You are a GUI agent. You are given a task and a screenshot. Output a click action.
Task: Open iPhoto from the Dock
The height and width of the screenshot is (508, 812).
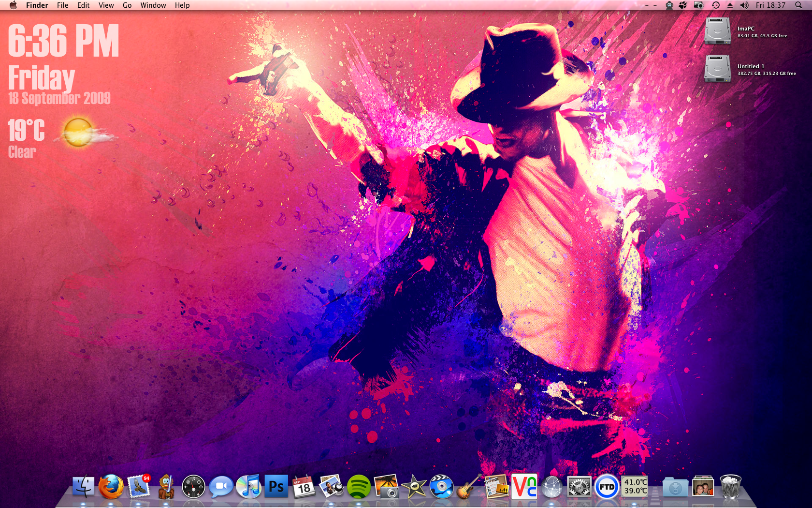(x=386, y=487)
